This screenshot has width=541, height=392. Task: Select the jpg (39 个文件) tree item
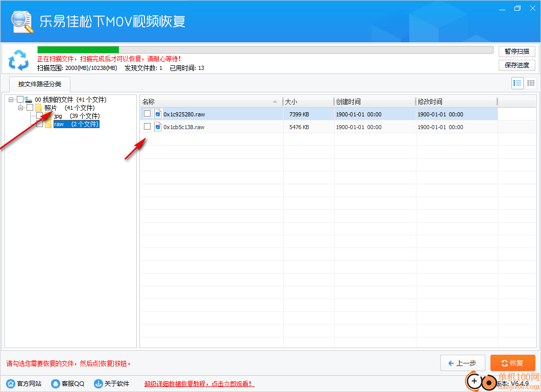(77, 116)
